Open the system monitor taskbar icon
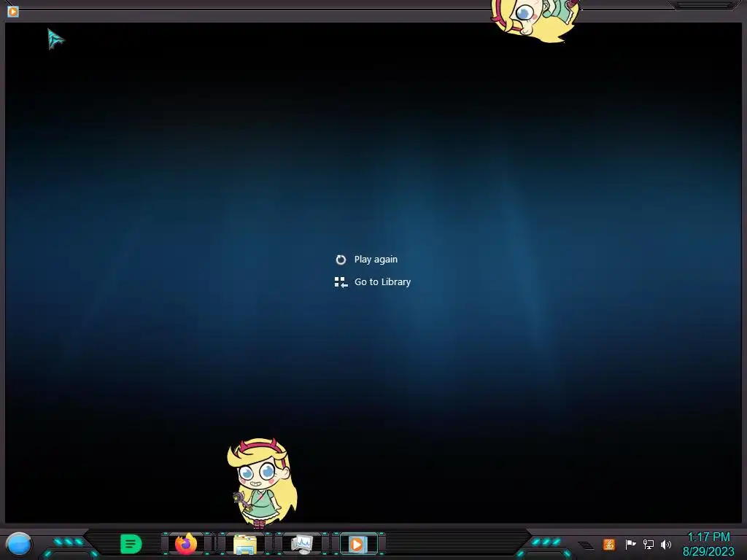The width and height of the screenshot is (747, 560). tap(301, 544)
